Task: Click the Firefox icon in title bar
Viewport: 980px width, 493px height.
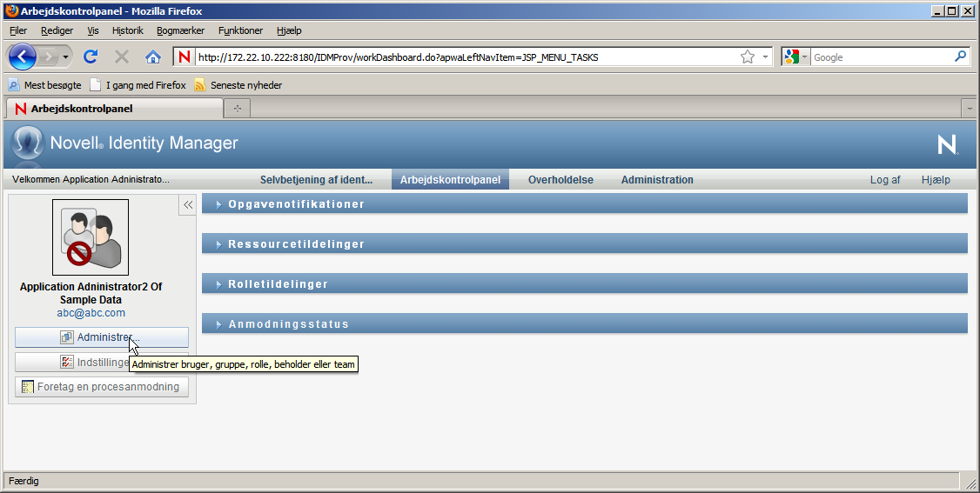Action: click(x=11, y=10)
